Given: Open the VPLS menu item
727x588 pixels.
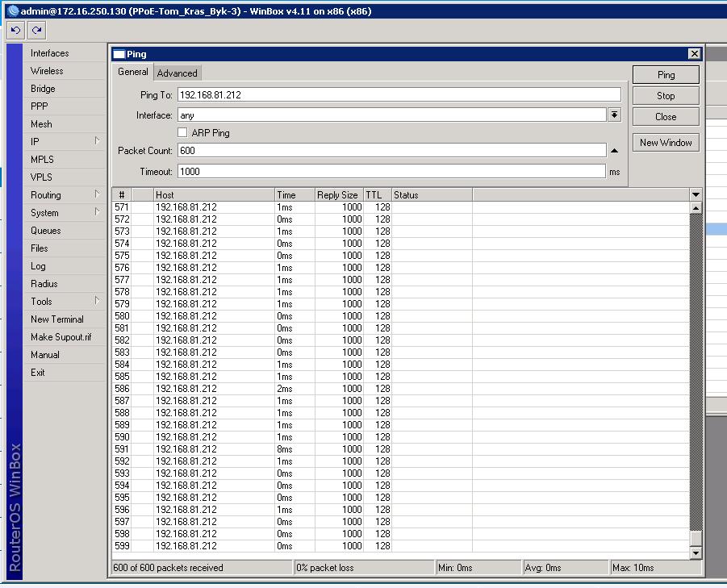Looking at the screenshot, I should pos(65,177).
